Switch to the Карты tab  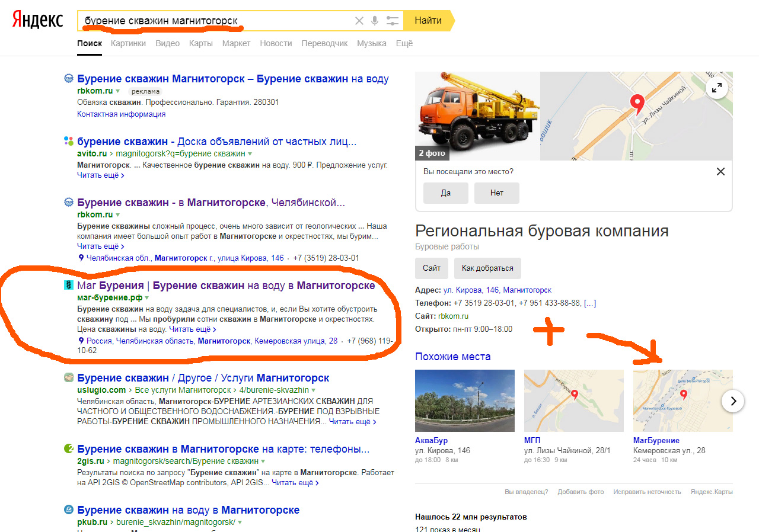201,43
